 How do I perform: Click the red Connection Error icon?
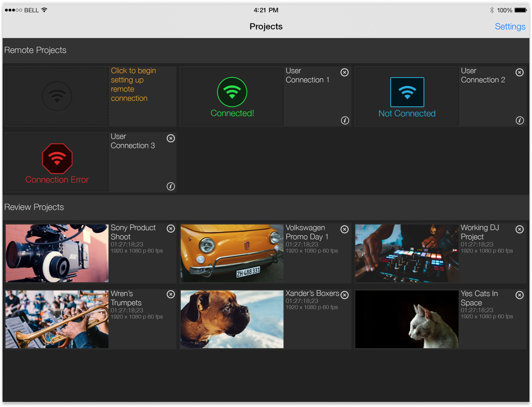point(57,159)
